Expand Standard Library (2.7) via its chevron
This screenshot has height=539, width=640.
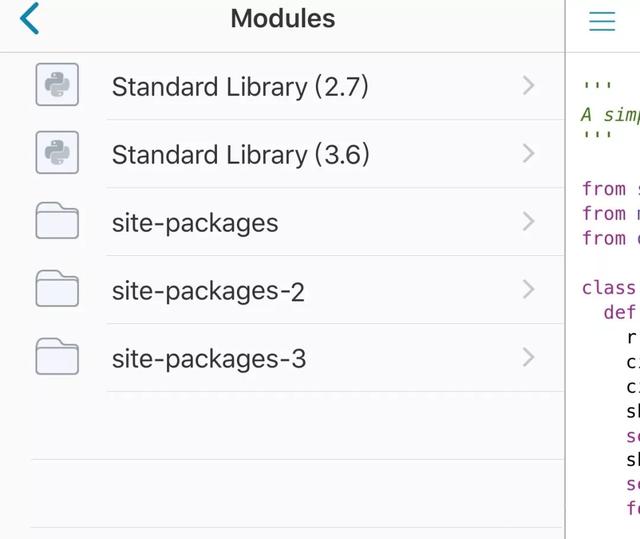529,86
